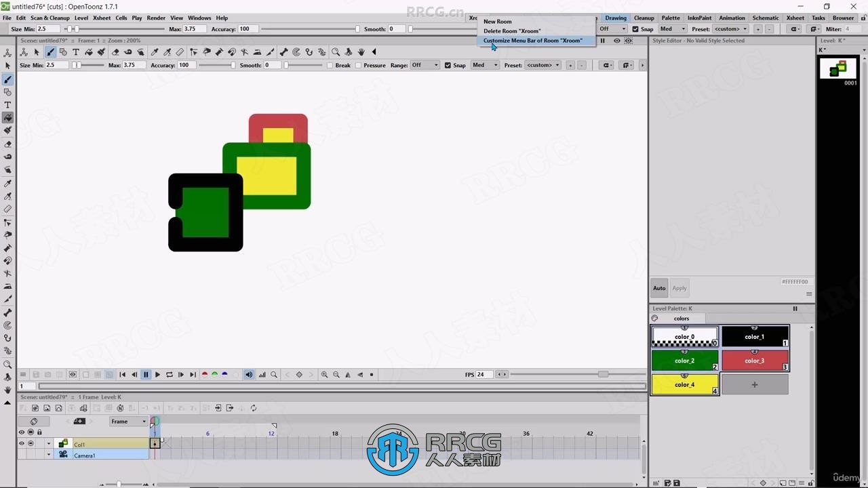Enable the Break checkbox
This screenshot has height=488, width=868.
tap(330, 65)
